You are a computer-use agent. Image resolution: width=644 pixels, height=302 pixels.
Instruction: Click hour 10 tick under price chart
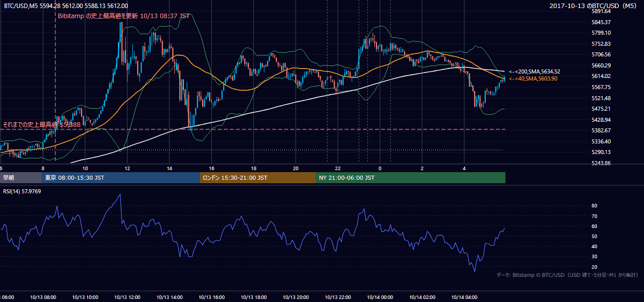coord(85,168)
